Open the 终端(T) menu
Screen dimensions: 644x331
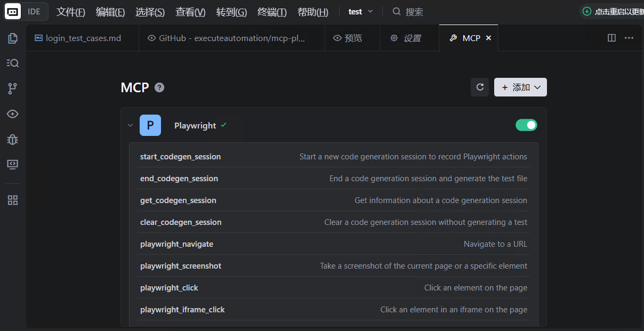272,12
